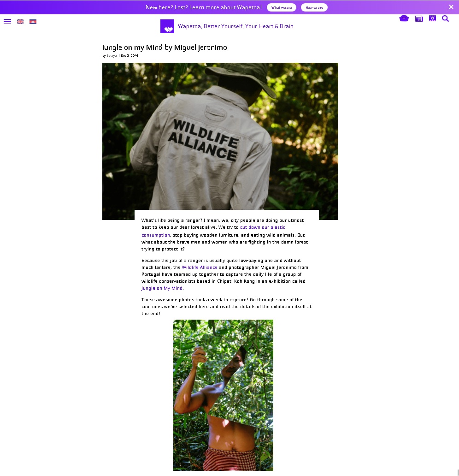Follow the "Wildlife Alliance" text link
Screen dimensions: 459x476
pyautogui.click(x=200, y=268)
